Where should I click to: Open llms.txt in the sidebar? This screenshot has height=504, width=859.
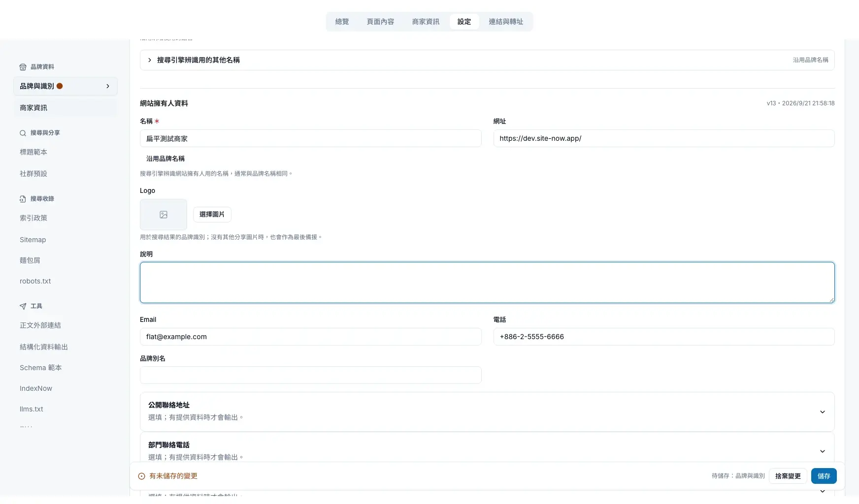(66, 409)
